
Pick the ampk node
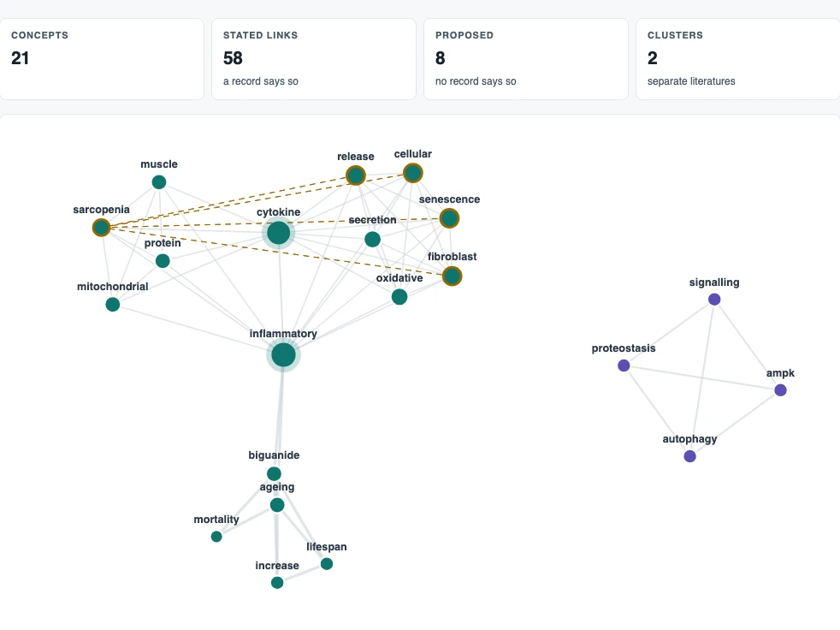click(x=780, y=390)
